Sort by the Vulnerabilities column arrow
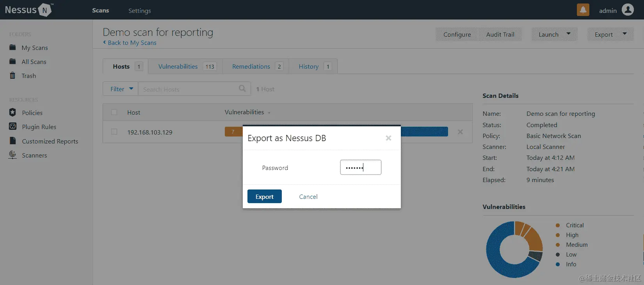The width and height of the screenshot is (644, 285). click(x=269, y=113)
